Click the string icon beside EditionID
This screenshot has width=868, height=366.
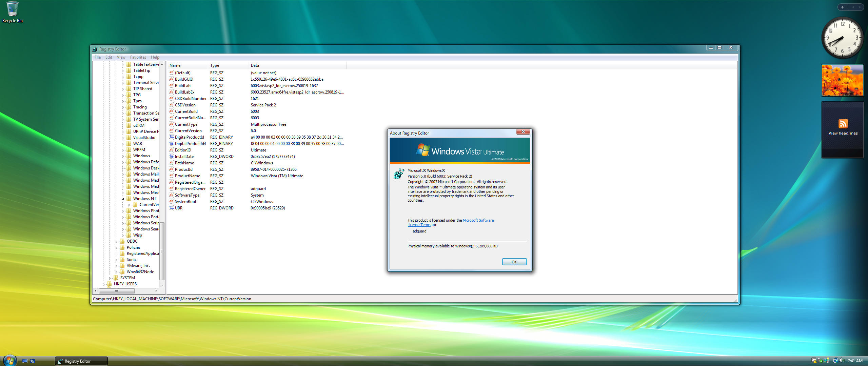pos(172,150)
